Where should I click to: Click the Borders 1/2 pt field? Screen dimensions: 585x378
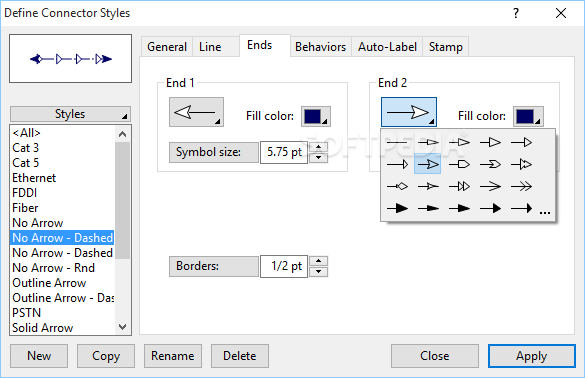point(284,266)
